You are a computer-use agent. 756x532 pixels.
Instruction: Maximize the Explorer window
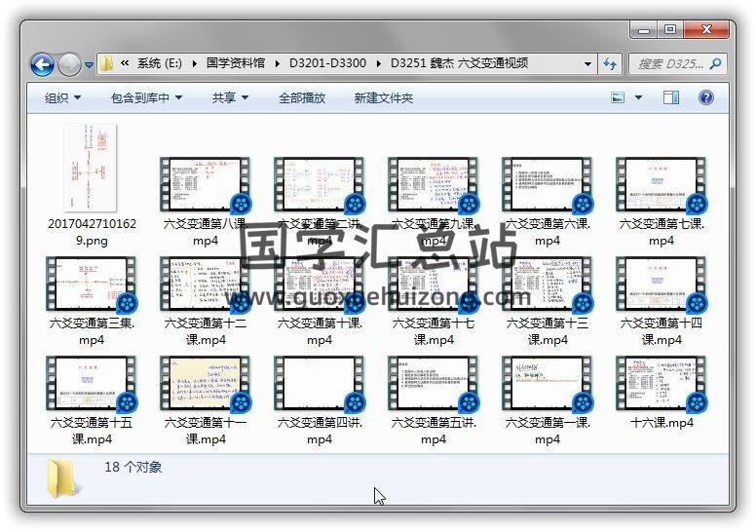pyautogui.click(x=670, y=29)
